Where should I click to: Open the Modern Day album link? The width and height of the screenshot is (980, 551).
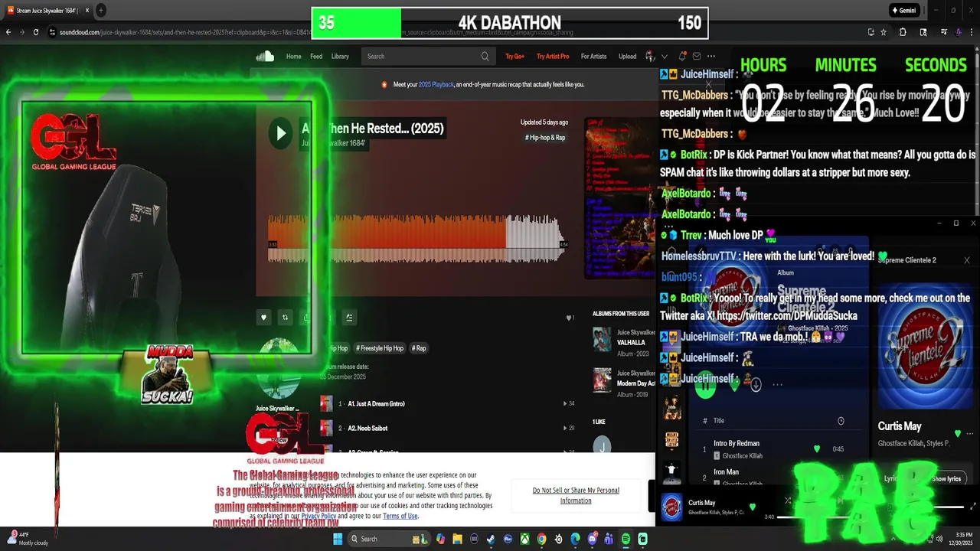pyautogui.click(x=636, y=383)
